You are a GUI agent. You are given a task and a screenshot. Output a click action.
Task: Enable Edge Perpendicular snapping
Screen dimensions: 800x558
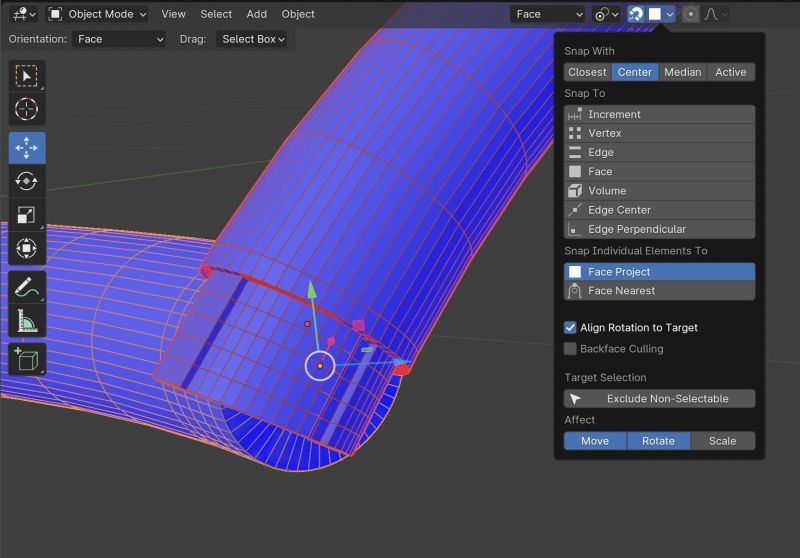point(659,230)
